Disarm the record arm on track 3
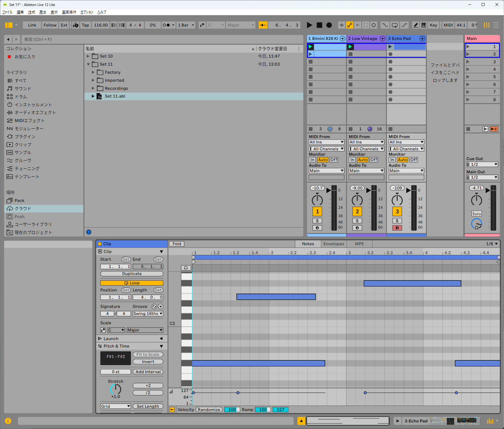504x429 pixels. pyautogui.click(x=397, y=228)
